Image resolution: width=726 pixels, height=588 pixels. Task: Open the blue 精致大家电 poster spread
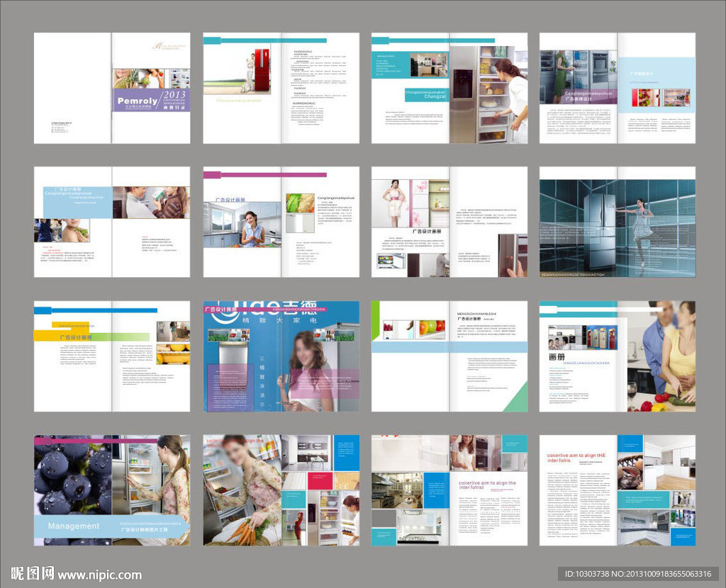(281, 356)
